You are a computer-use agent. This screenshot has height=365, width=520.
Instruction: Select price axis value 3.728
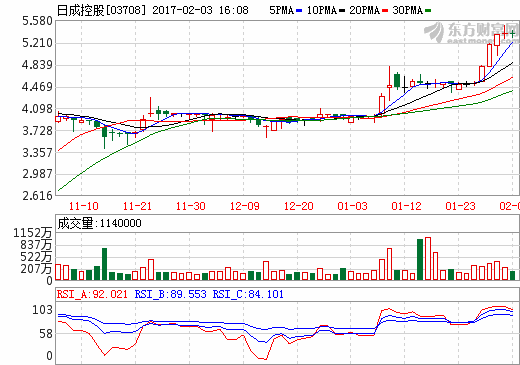(37, 131)
